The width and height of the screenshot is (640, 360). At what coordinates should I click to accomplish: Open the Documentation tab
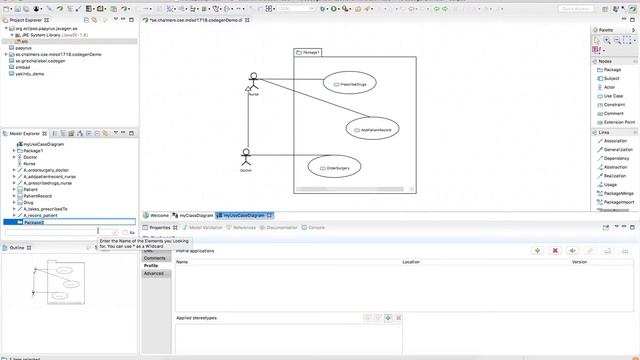[278, 228]
